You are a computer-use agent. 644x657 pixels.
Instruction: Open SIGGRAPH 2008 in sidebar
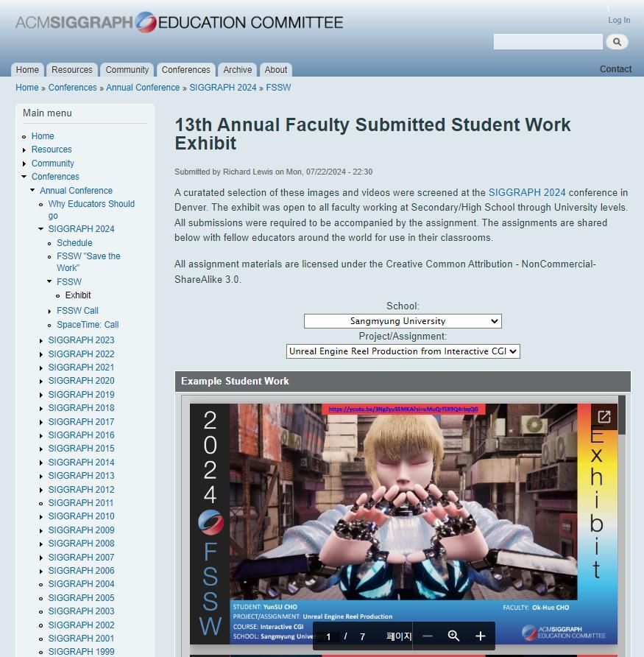81,544
